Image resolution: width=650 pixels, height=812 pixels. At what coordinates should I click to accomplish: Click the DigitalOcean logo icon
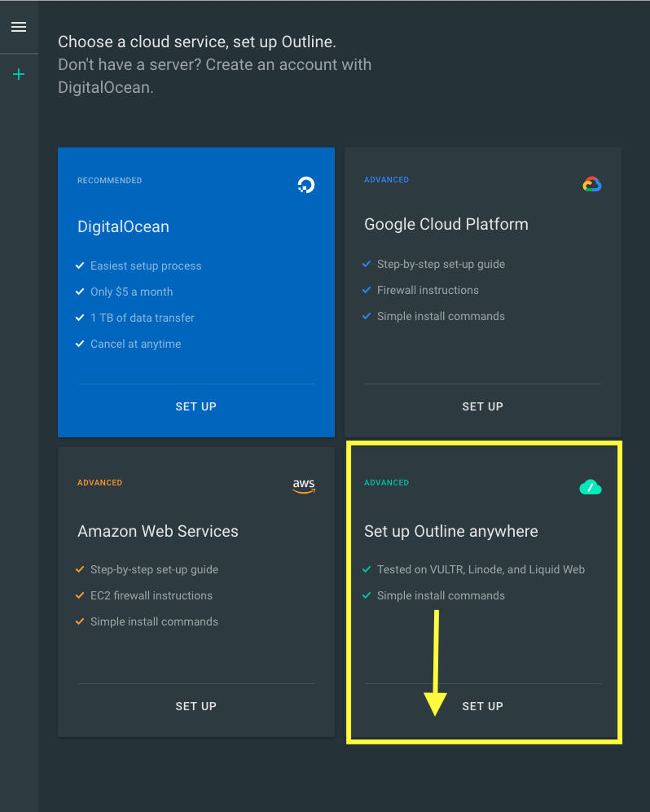pos(305,185)
